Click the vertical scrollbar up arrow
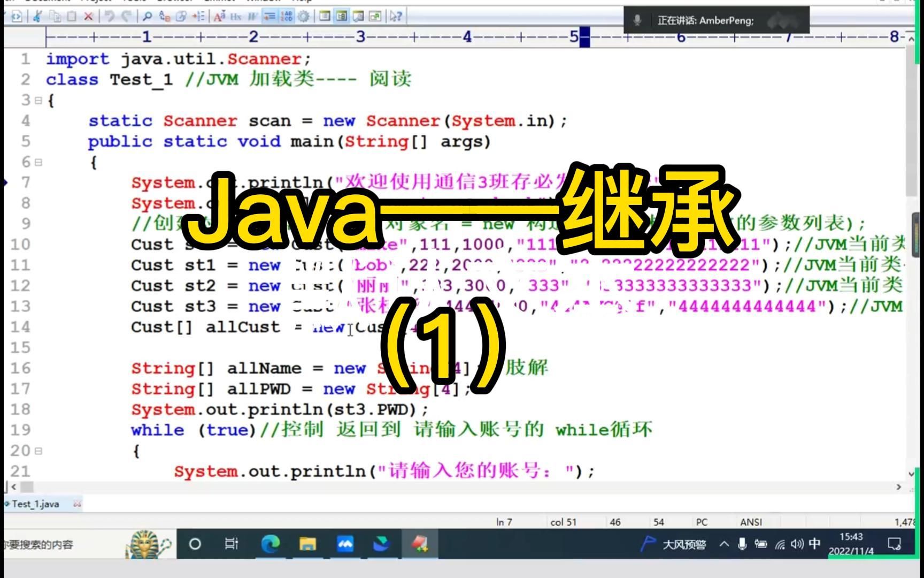Screen dimensions: 924x578 click(x=912, y=38)
